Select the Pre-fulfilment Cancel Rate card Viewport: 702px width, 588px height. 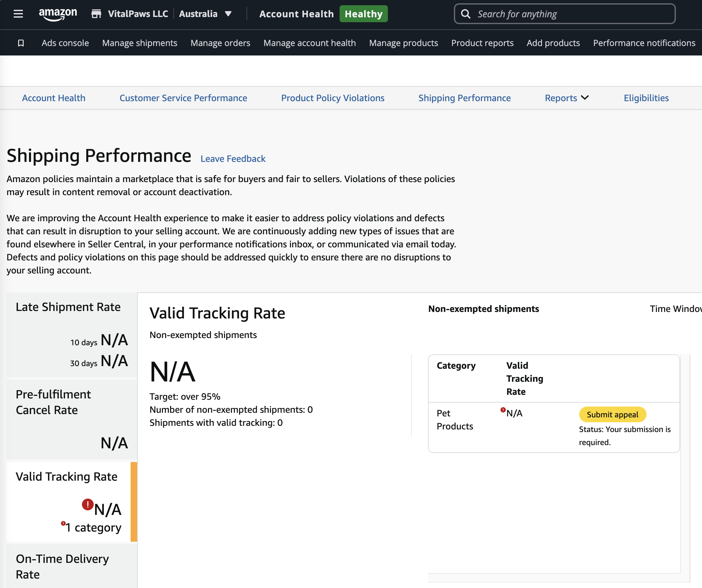[72, 419]
